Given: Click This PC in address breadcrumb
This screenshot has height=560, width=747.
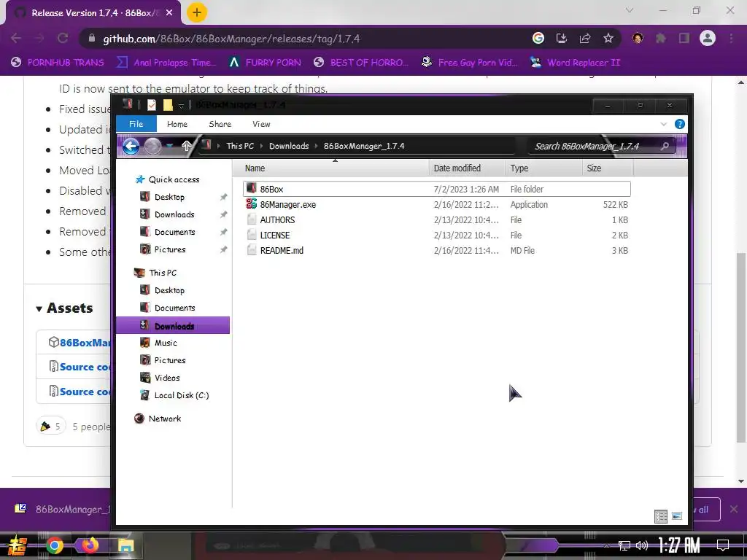Looking at the screenshot, I should coord(240,146).
